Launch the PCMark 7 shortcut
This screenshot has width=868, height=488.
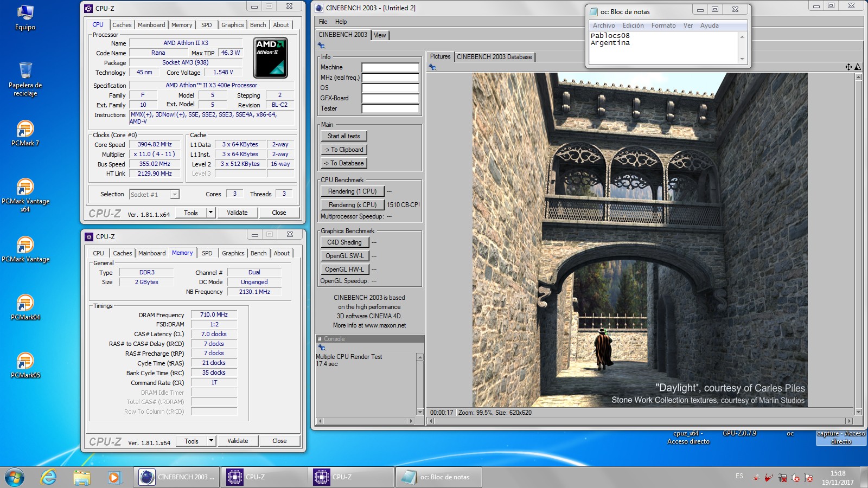(x=25, y=133)
